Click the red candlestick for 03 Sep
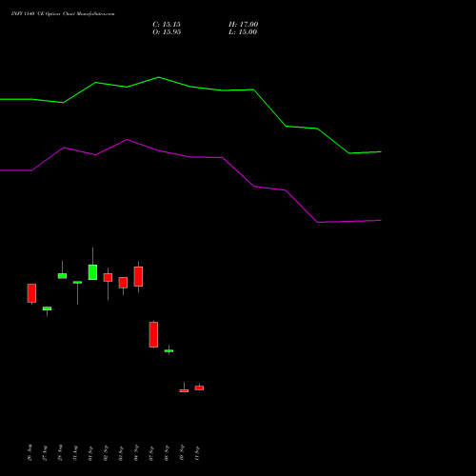This screenshot has width=476, height=476. click(123, 283)
